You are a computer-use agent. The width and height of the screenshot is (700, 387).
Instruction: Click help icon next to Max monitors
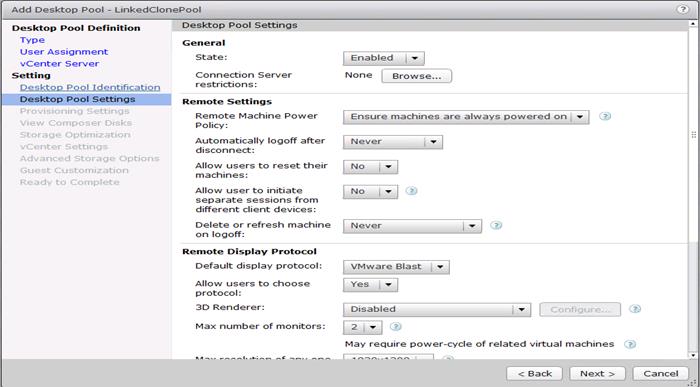click(x=396, y=327)
